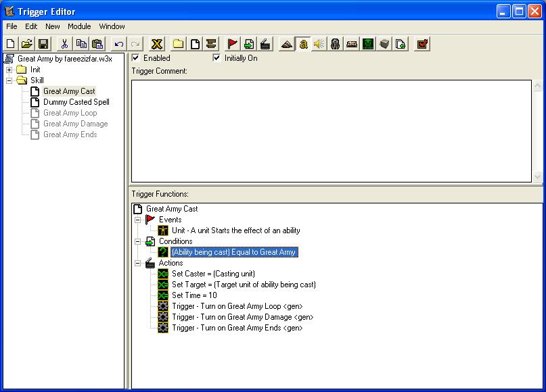Viewport: 546px width, 392px height.
Task: Open Variables with the yellow X icon
Action: (x=157, y=44)
